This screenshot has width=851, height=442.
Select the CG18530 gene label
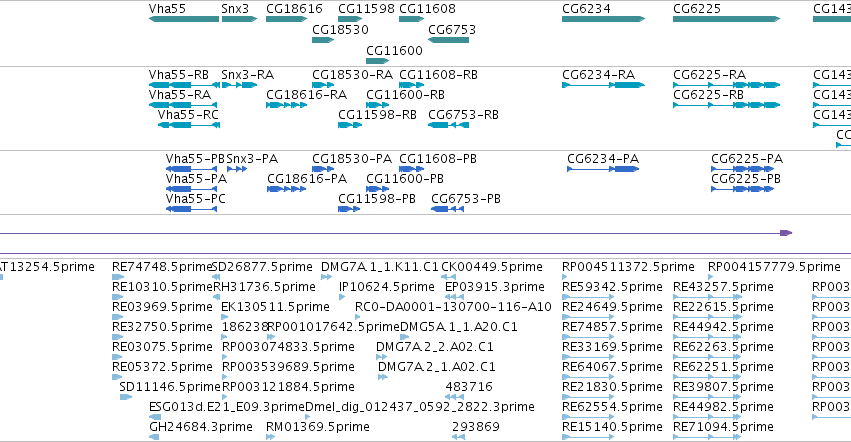click(x=340, y=29)
